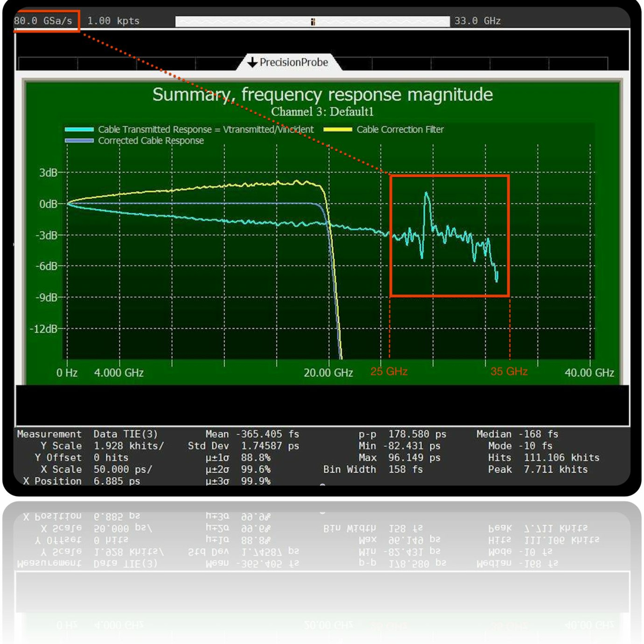Click the blue Corrected Cable Response swatch
This screenshot has height=644, width=644.
tap(79, 140)
